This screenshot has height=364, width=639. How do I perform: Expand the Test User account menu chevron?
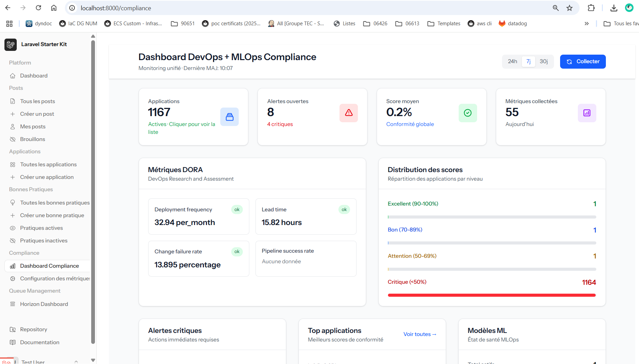coord(76,361)
